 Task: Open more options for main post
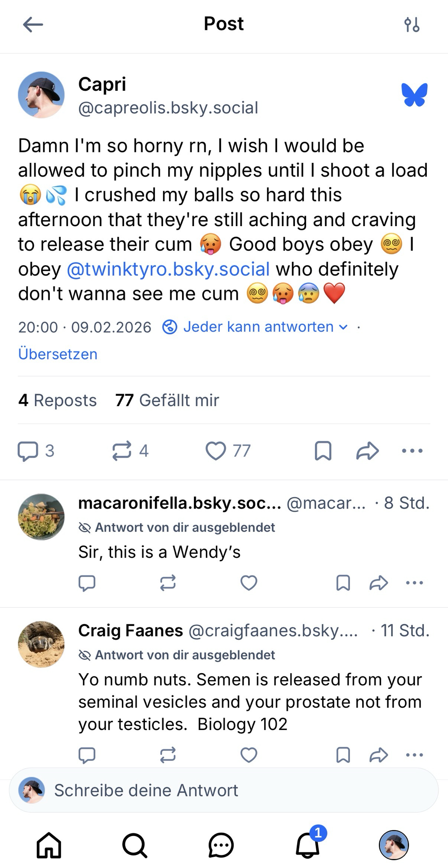412,450
